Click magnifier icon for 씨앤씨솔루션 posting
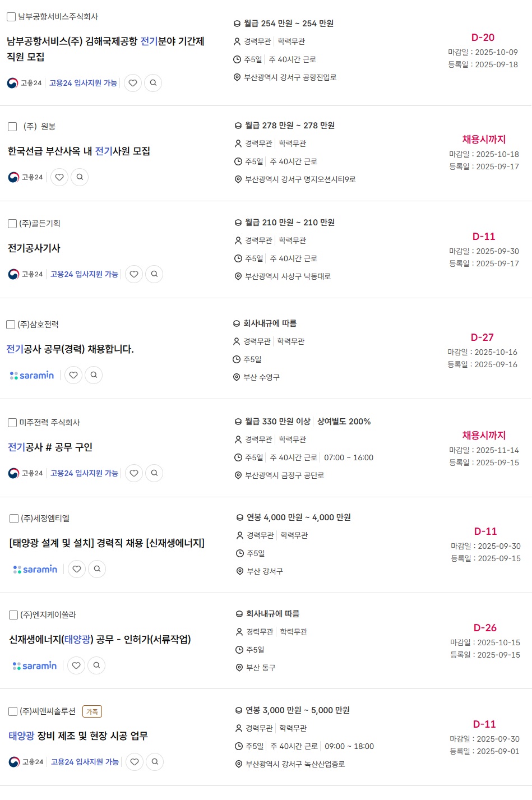 [x=155, y=762]
